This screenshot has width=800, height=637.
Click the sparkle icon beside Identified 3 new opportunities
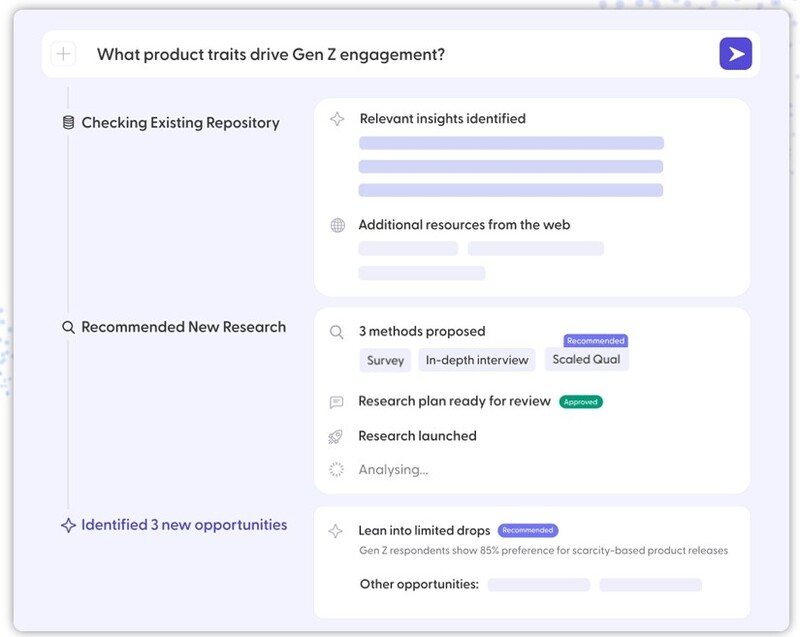coord(68,525)
